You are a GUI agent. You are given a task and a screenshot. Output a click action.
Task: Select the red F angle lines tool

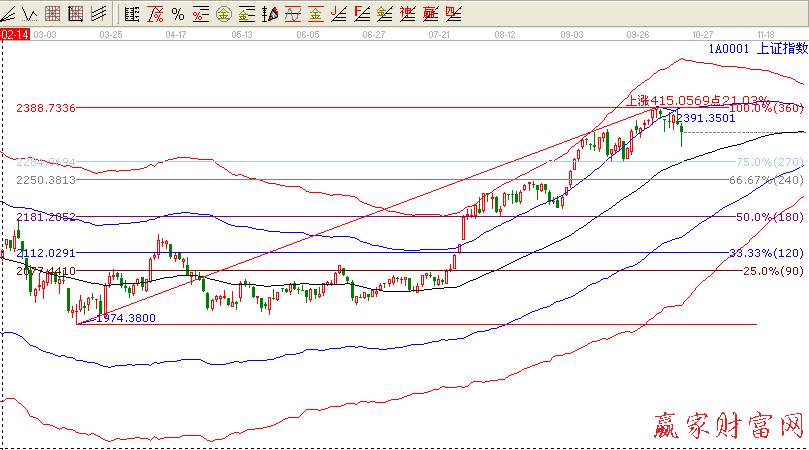pyautogui.click(x=362, y=14)
